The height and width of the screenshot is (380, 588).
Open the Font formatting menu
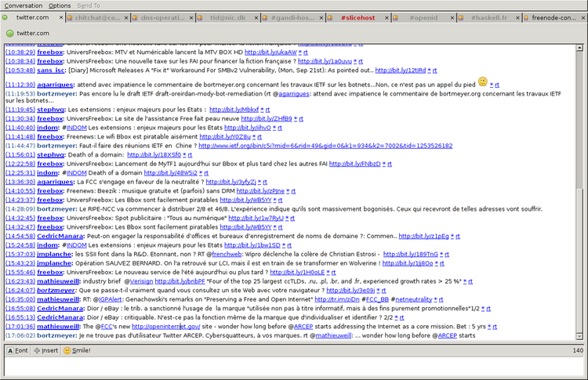[17, 350]
